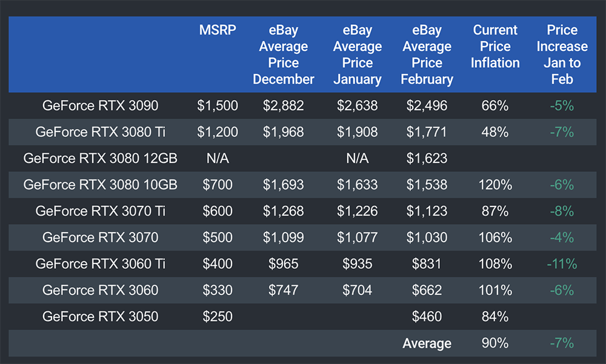
Task: Click the Price Increase Jan to Feb header
Action: pyautogui.click(x=562, y=55)
